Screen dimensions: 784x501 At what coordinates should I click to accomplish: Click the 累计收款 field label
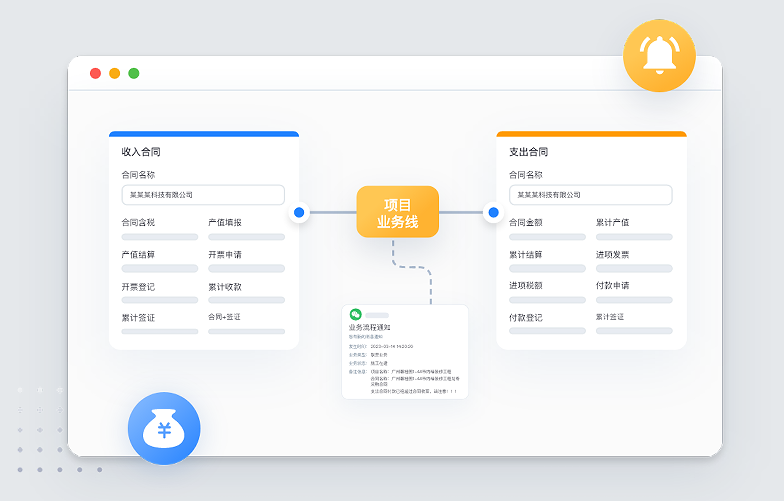coord(225,287)
